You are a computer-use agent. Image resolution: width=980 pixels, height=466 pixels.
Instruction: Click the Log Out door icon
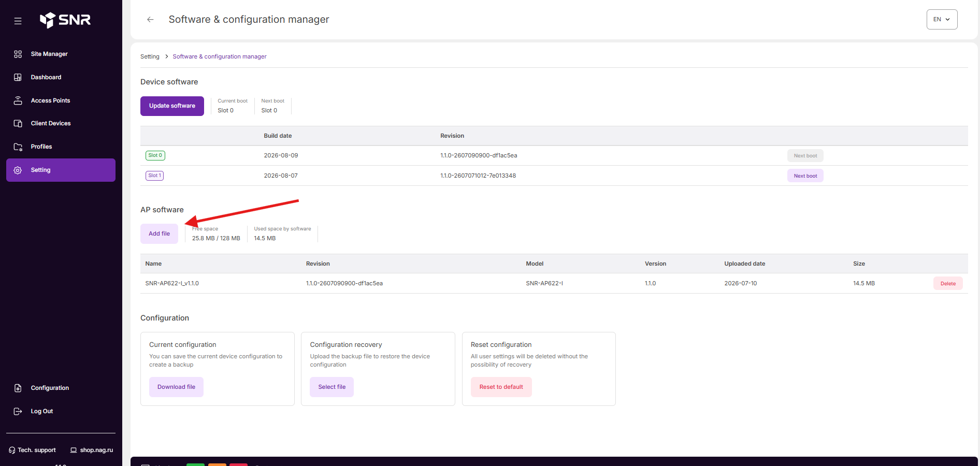(18, 411)
